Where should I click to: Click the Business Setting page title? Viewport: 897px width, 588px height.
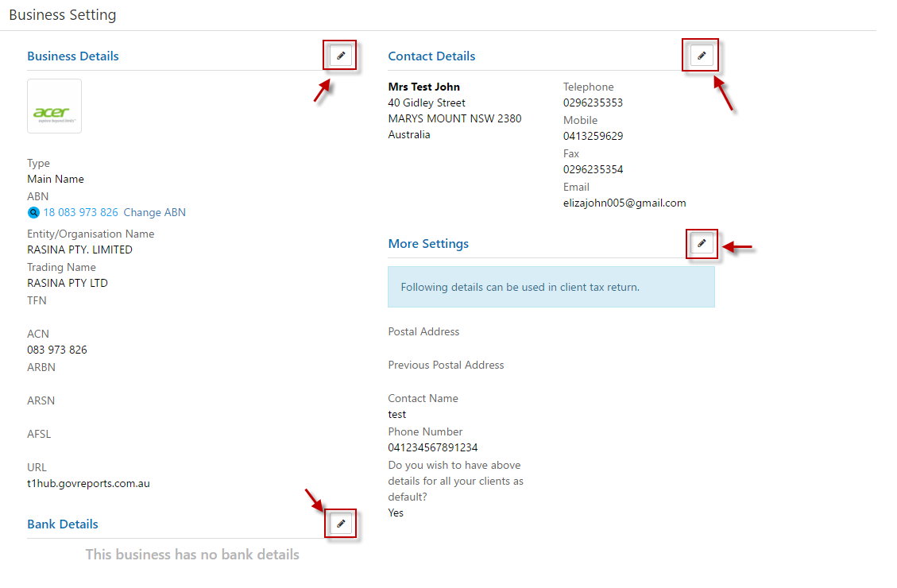62,15
